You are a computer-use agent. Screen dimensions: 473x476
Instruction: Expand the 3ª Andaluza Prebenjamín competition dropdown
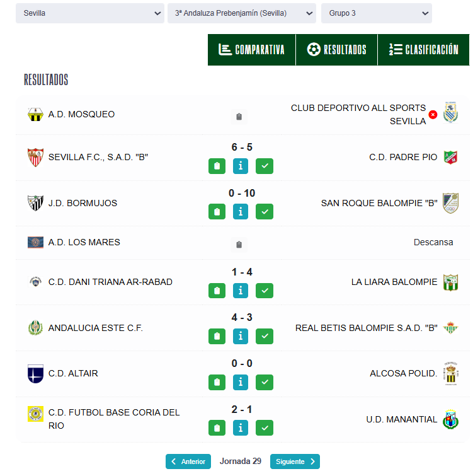241,13
